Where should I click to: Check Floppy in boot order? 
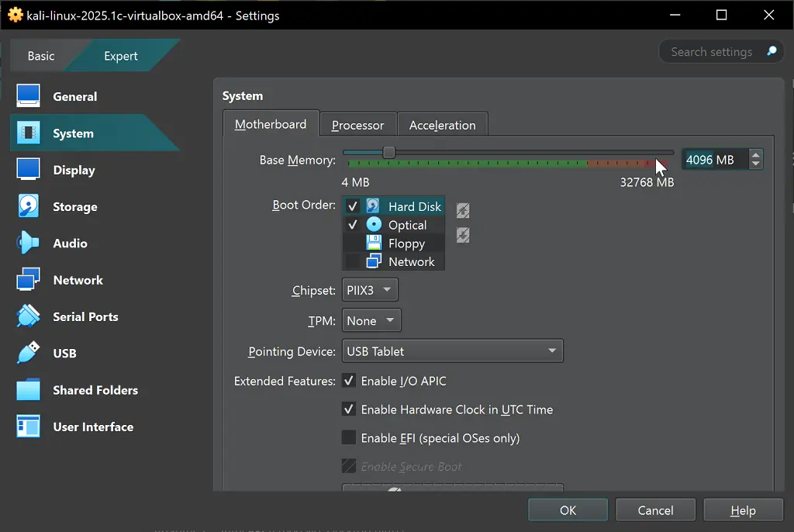tap(353, 243)
